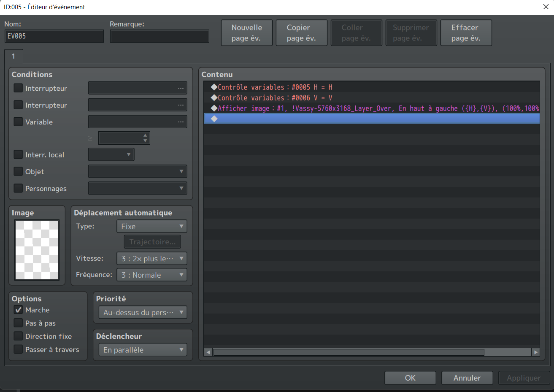
Task: Uncheck the Marche option
Action: tap(18, 310)
